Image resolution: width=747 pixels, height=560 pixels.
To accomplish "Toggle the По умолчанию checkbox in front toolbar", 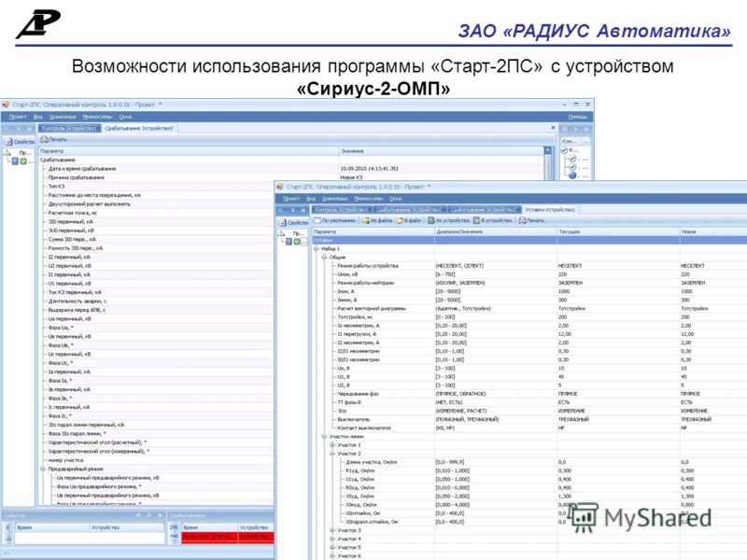I will 317,220.
